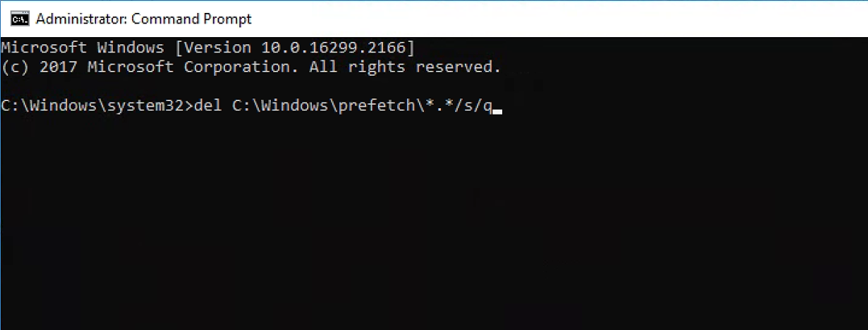Screen dimensions: 868x330
Task: Click the "system32" text in the prompt
Action: pos(149,107)
